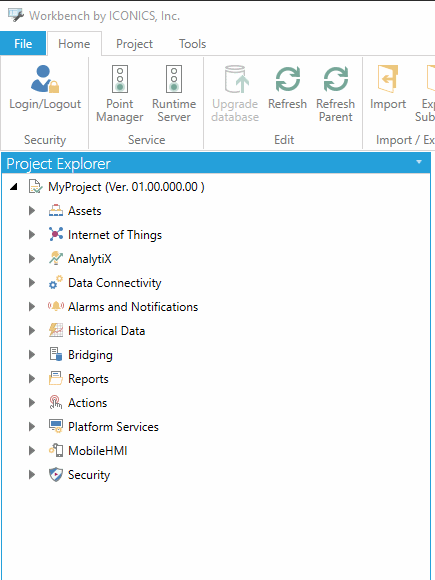435x580 pixels.
Task: Click the Platform Services monitor icon
Action: point(56,426)
